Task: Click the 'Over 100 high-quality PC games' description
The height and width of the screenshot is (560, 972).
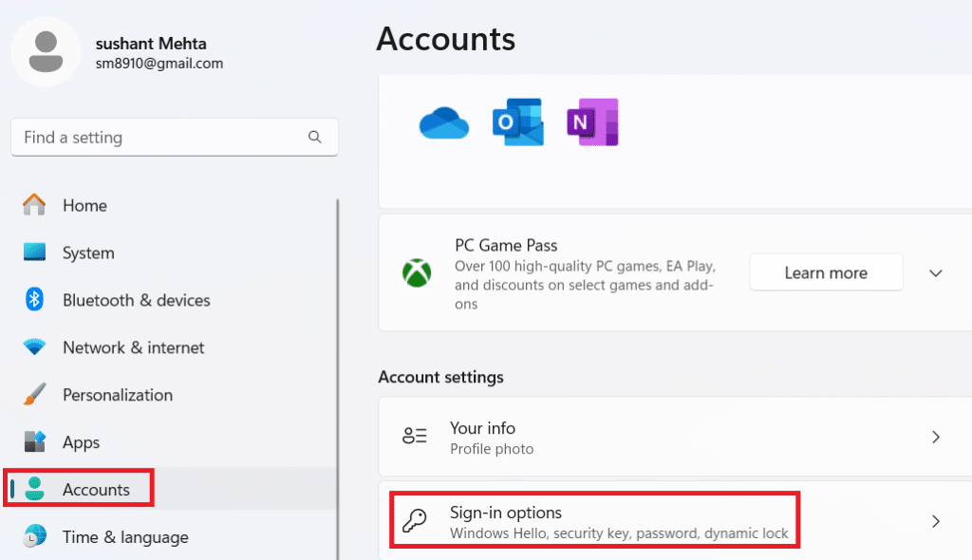Action: pyautogui.click(x=585, y=285)
